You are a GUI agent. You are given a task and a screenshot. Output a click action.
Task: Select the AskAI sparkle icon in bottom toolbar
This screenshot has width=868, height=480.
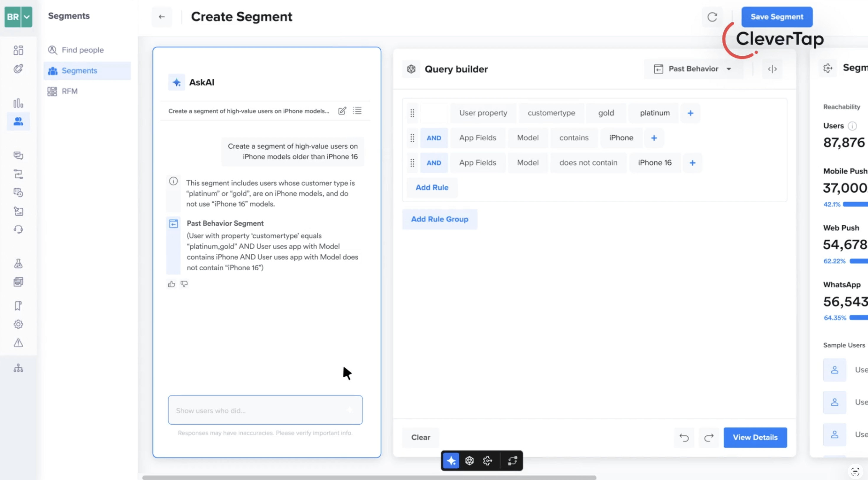[451, 461]
